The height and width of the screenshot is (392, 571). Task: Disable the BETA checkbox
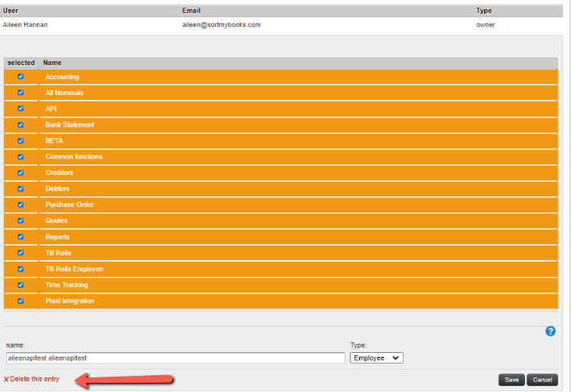tap(21, 141)
